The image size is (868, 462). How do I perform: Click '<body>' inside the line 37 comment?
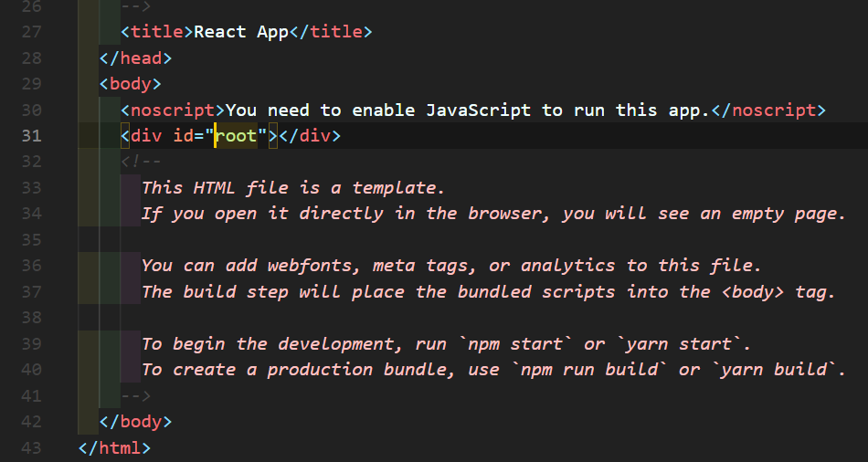pyautogui.click(x=753, y=292)
